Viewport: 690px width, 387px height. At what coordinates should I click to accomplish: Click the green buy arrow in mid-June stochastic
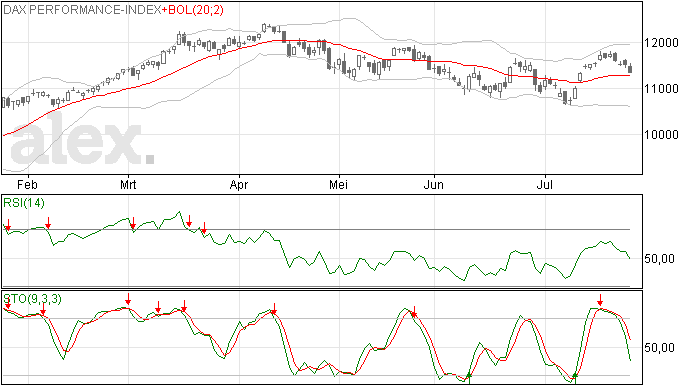click(x=469, y=378)
